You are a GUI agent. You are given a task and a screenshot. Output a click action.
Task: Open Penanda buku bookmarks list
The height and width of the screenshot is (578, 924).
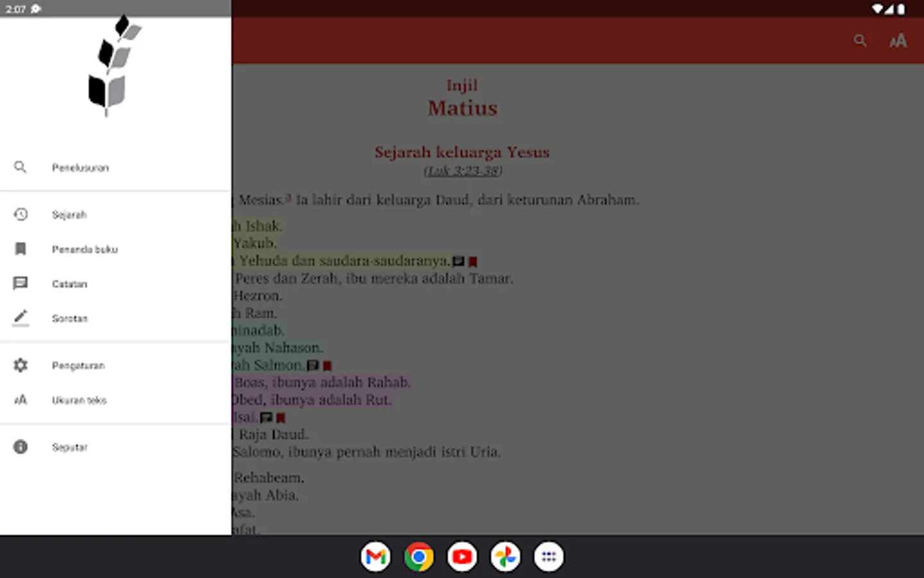point(116,249)
